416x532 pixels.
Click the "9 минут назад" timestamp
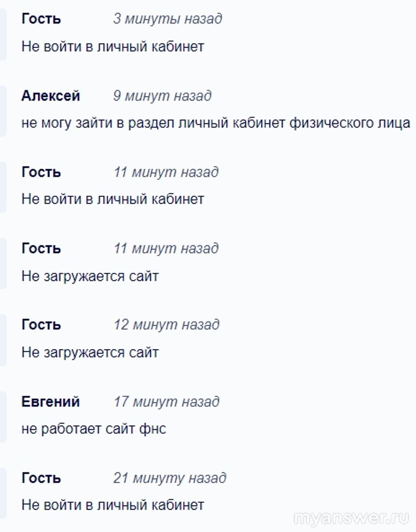pos(162,96)
